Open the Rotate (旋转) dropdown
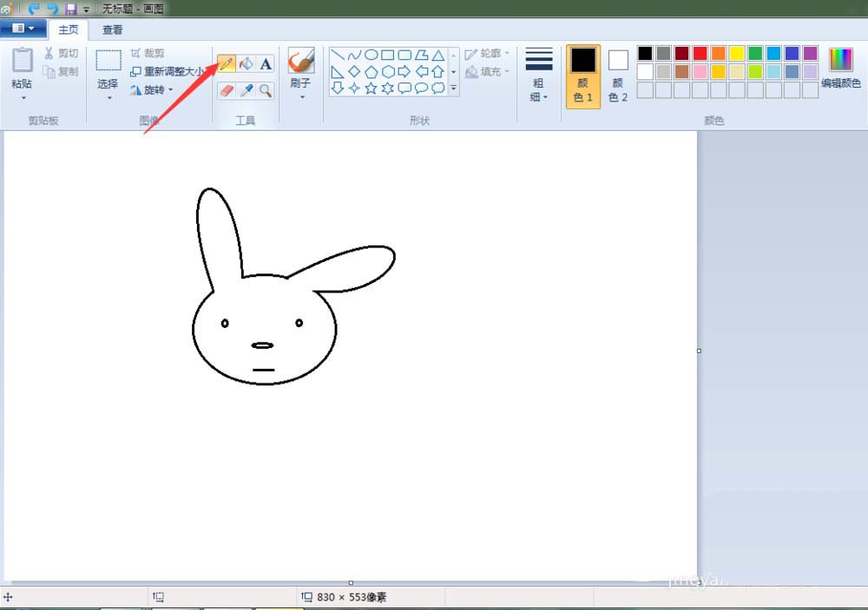868x610 pixels. pyautogui.click(x=153, y=89)
